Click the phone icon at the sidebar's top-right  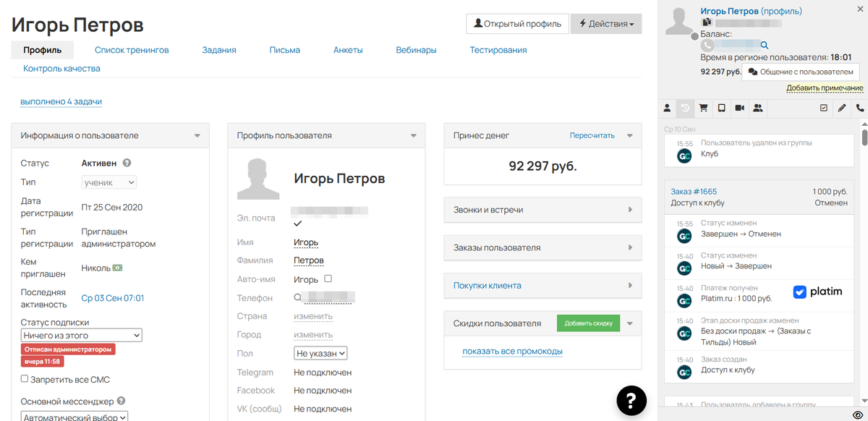click(860, 108)
